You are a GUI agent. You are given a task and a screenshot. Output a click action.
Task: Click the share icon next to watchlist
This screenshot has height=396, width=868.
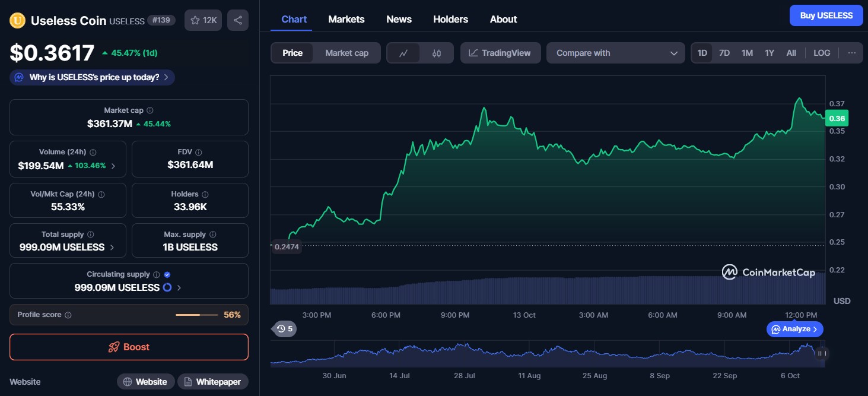click(x=237, y=20)
